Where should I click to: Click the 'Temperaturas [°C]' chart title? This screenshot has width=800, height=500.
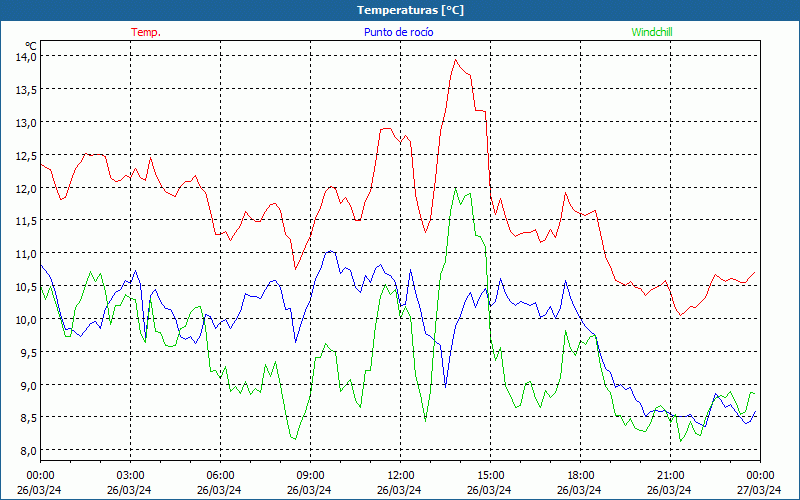(x=410, y=10)
